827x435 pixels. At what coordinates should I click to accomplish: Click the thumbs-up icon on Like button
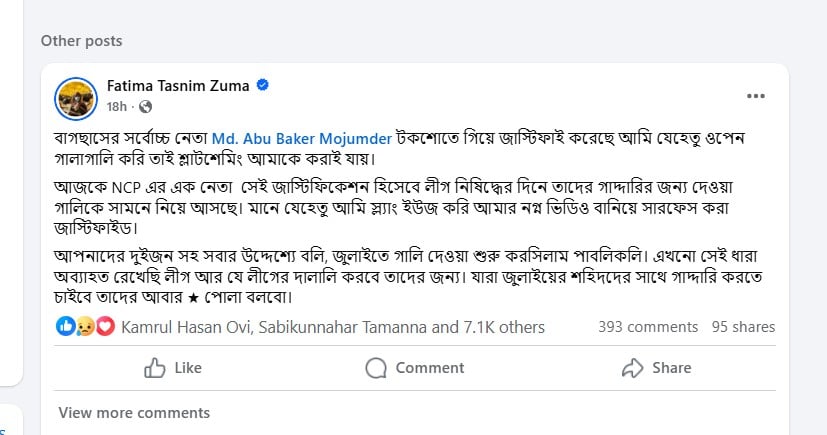point(155,368)
